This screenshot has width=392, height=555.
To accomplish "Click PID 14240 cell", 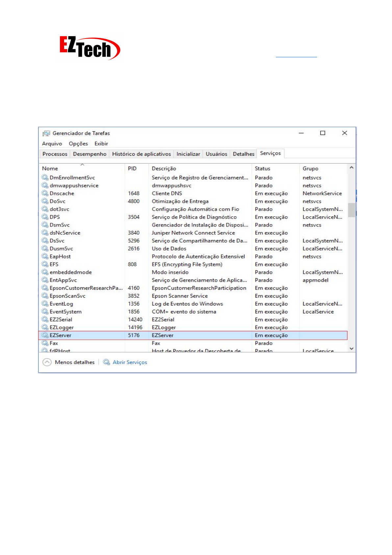I will [x=135, y=320].
